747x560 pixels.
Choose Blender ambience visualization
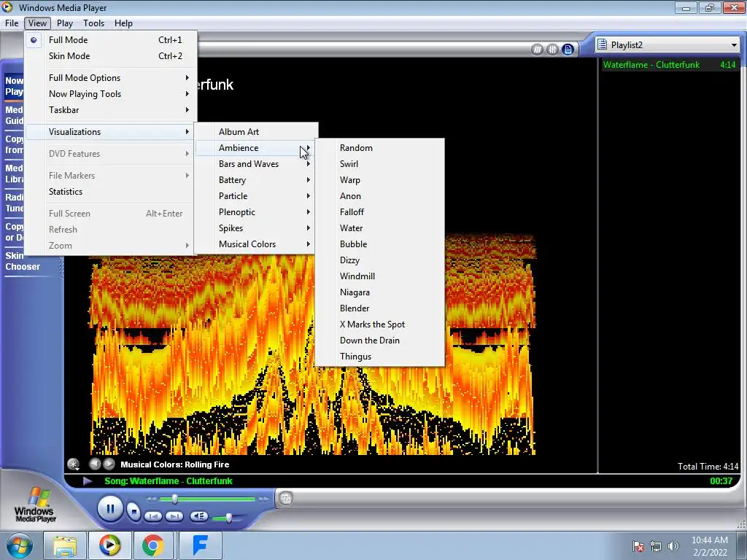[x=379, y=308]
